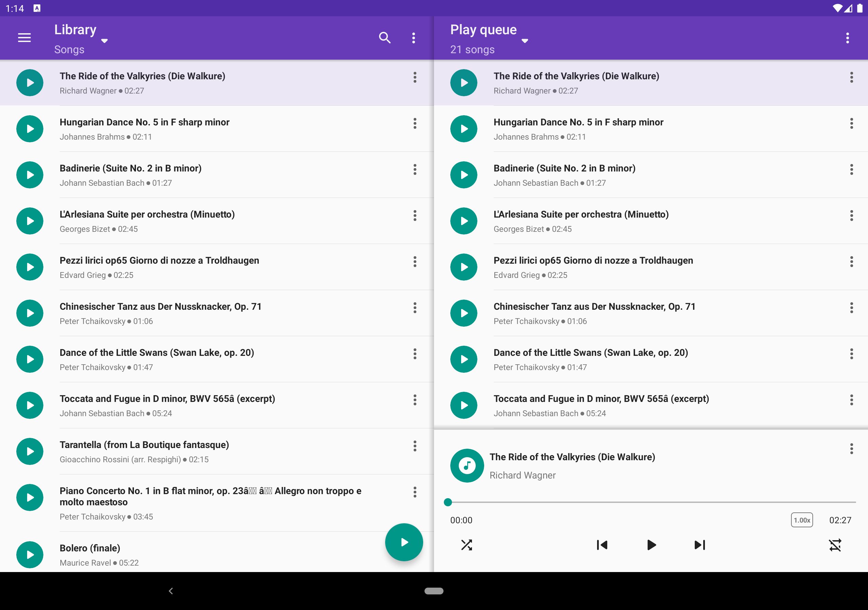Open search in Library toolbar
The width and height of the screenshot is (868, 610).
click(384, 38)
